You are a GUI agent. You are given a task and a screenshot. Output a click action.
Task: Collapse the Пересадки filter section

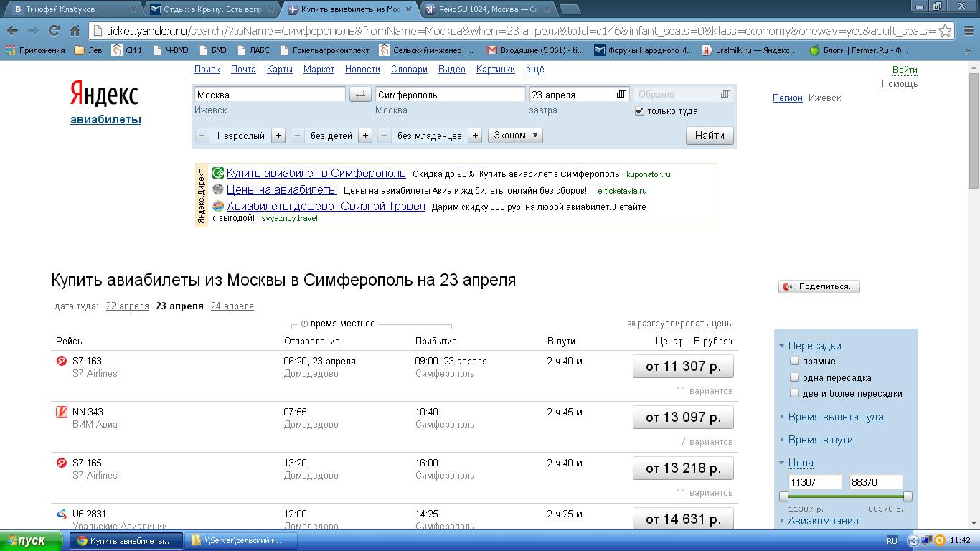tap(815, 346)
